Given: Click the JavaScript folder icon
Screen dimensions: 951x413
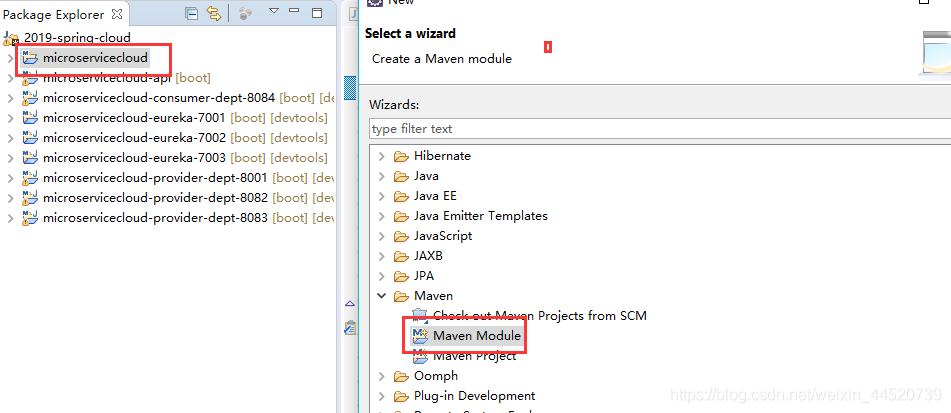Looking at the screenshot, I should [401, 237].
